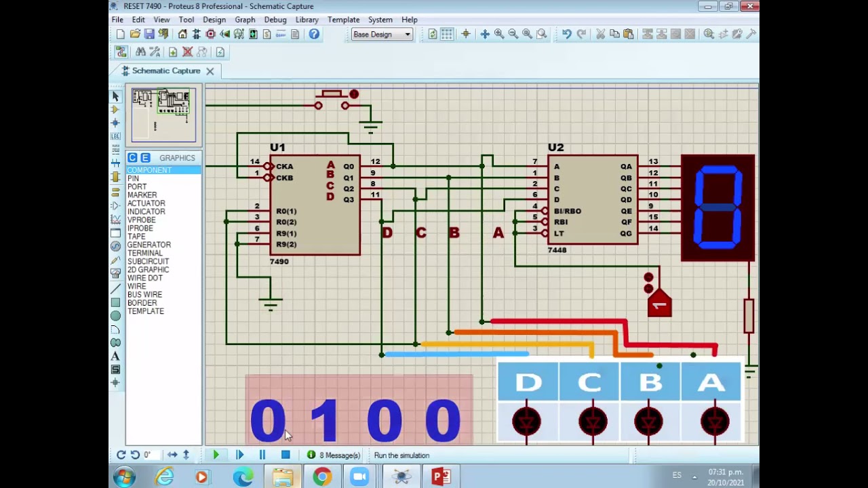Select Junction Dot Mode tool
Image resolution: width=868 pixels, height=488 pixels.
115,123
